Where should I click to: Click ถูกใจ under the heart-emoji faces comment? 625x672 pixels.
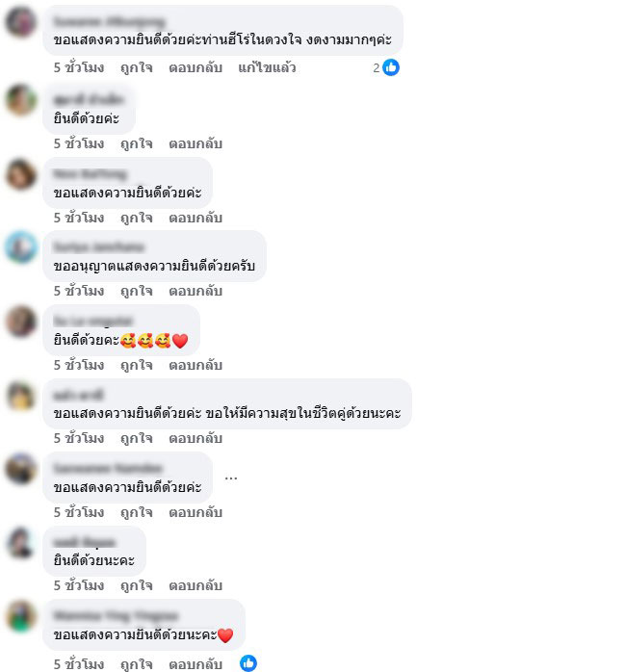[137, 365]
